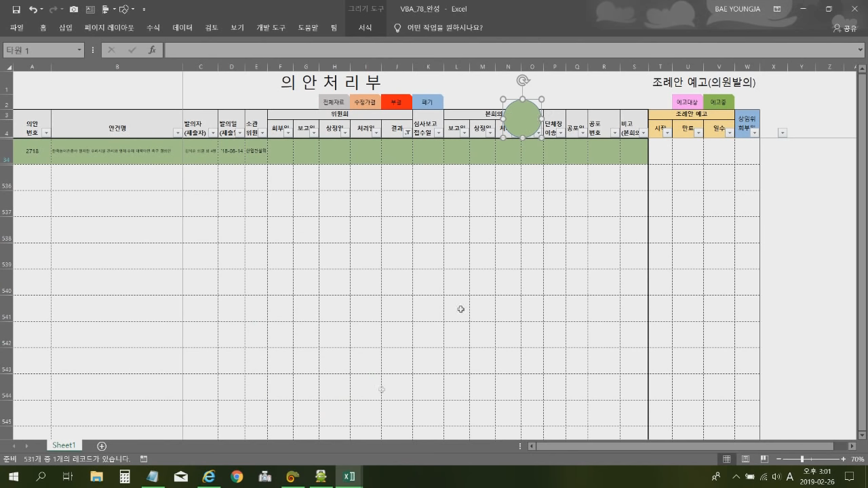
Task: Expand the formula bar chevron
Action: click(x=861, y=50)
